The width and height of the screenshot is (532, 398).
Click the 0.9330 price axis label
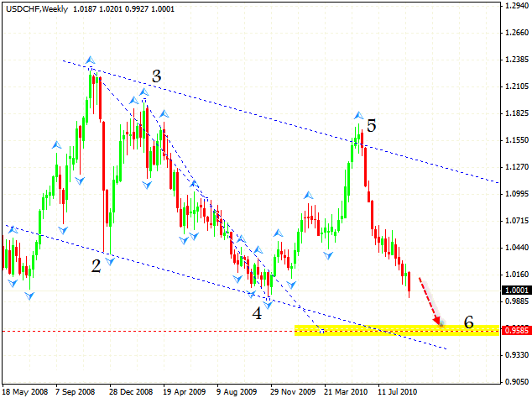click(517, 355)
